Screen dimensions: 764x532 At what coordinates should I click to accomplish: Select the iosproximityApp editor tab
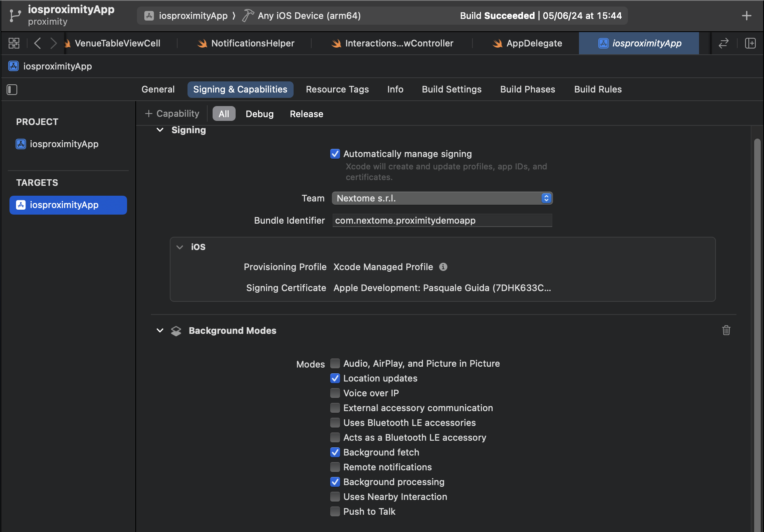639,43
